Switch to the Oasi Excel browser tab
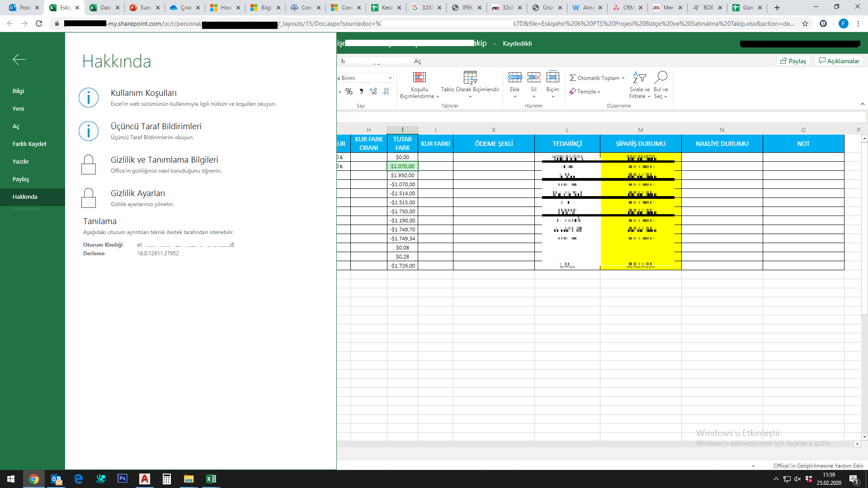This screenshot has height=488, width=868. coord(104,8)
